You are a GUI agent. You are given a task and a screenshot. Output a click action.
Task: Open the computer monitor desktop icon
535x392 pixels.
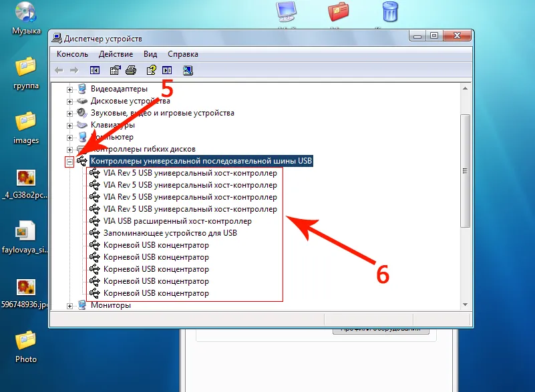tap(287, 12)
